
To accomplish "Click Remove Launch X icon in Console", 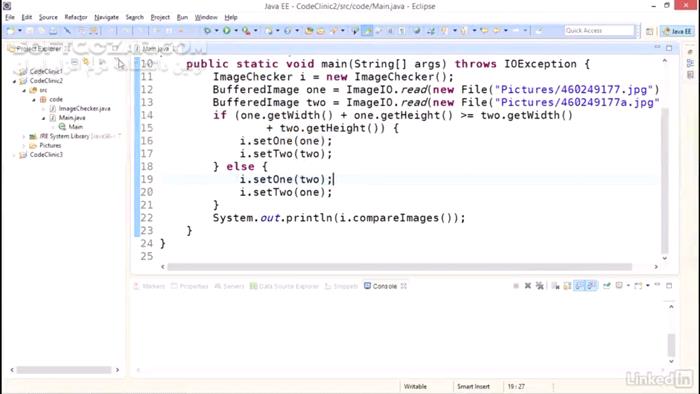I will point(528,286).
